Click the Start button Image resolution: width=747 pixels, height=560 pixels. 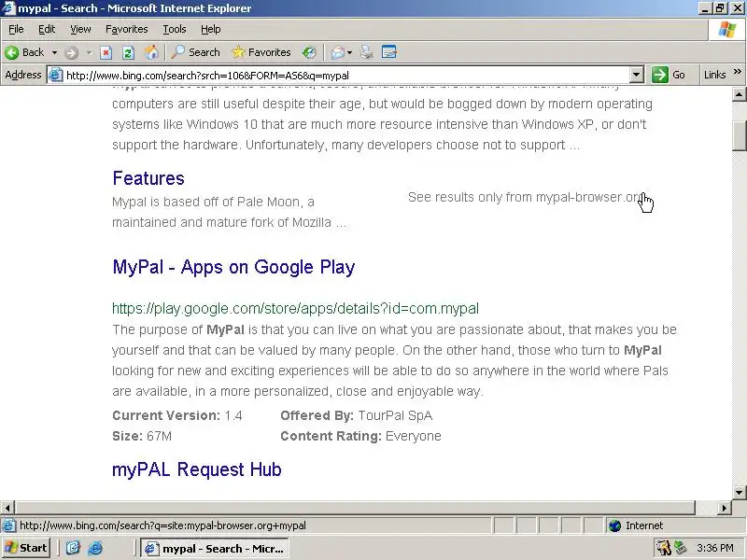[x=26, y=548]
